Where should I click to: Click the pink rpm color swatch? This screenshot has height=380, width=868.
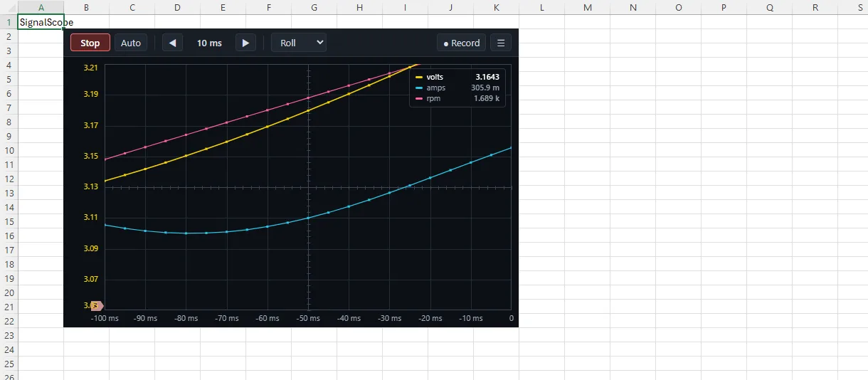tap(419, 98)
